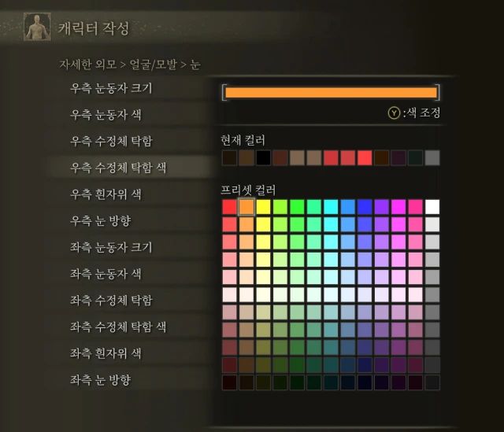
Task: Choose pure white preset swatch
Action: pos(432,207)
